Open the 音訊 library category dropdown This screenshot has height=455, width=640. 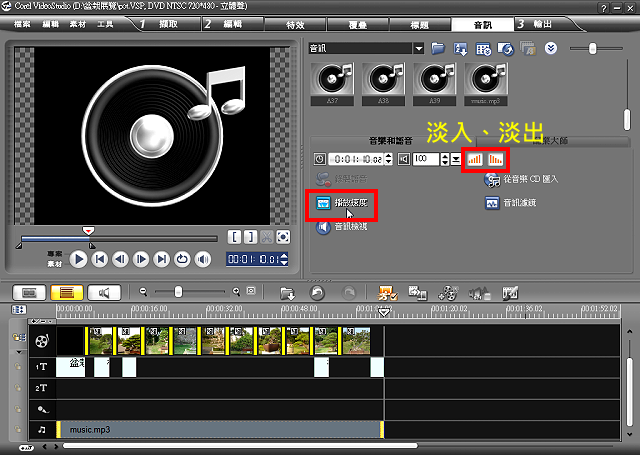(x=419, y=49)
